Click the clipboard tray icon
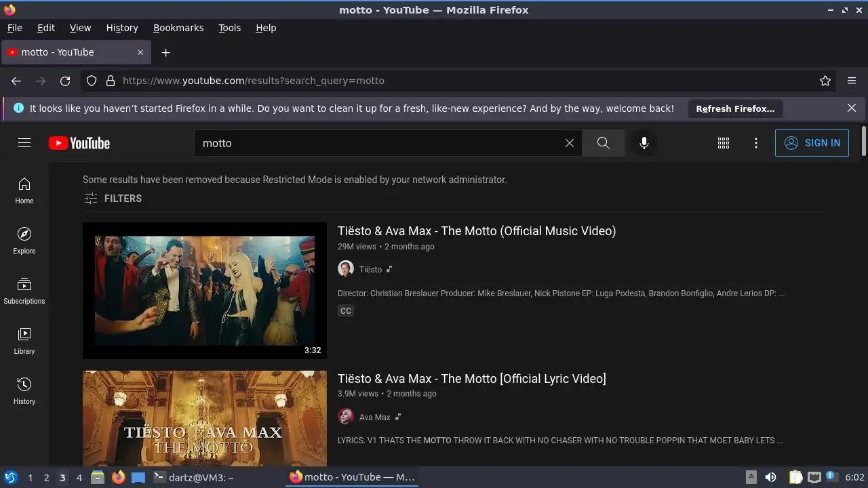The height and width of the screenshot is (488, 868). (796, 477)
